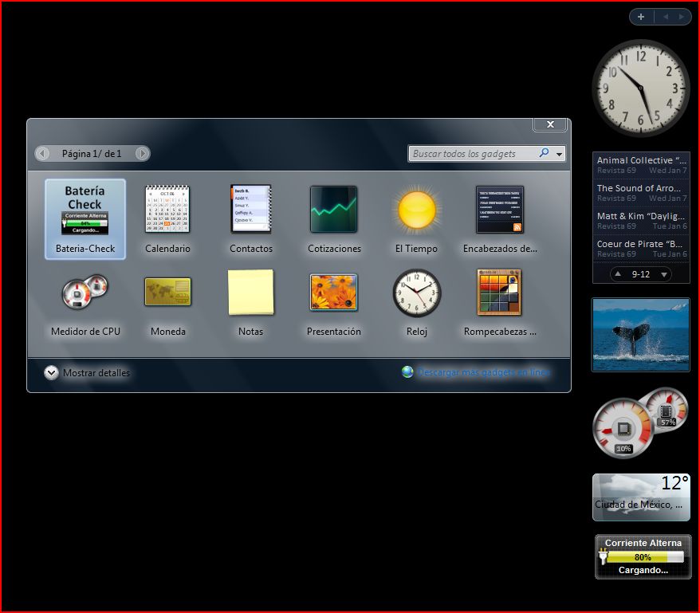Image resolution: width=700 pixels, height=613 pixels.
Task: Open the Animal Collective headline
Action: tap(642, 165)
